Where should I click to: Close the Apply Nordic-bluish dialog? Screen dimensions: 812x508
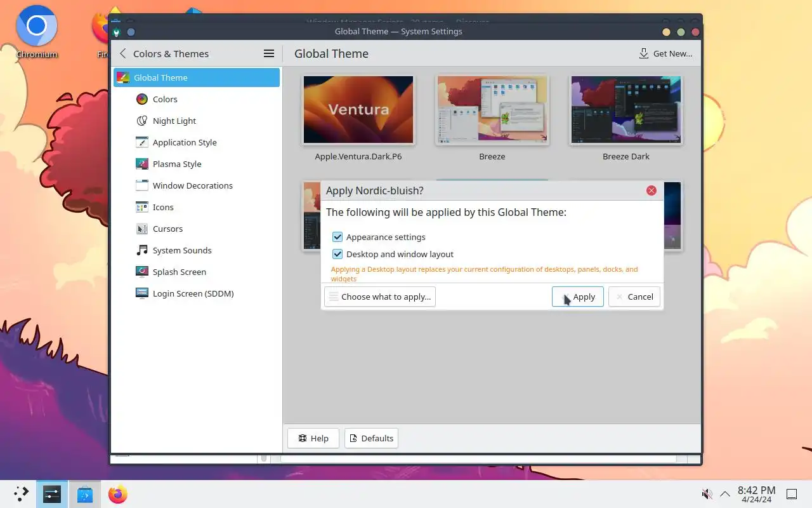652,190
